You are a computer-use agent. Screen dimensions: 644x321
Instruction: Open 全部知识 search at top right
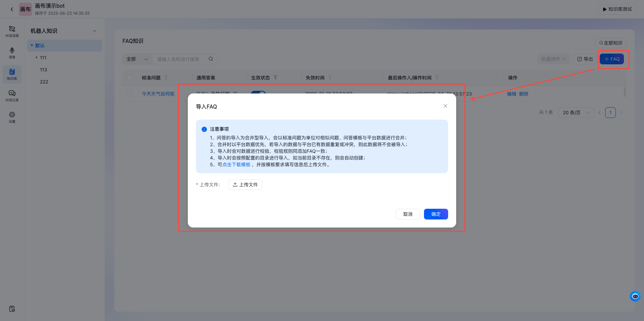coord(610,43)
